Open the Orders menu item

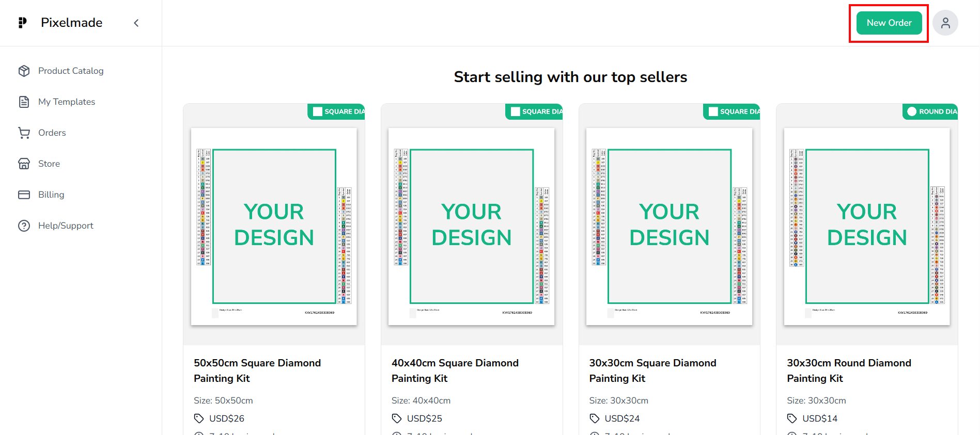click(x=52, y=133)
